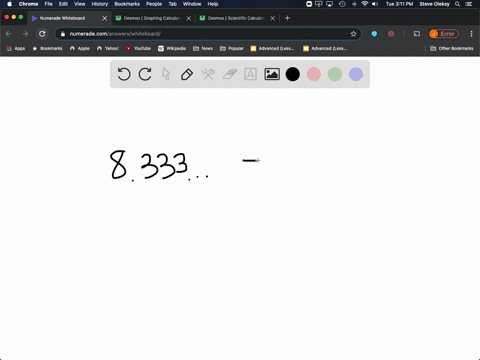
Task: Open the Apple menu
Action: 9,4
